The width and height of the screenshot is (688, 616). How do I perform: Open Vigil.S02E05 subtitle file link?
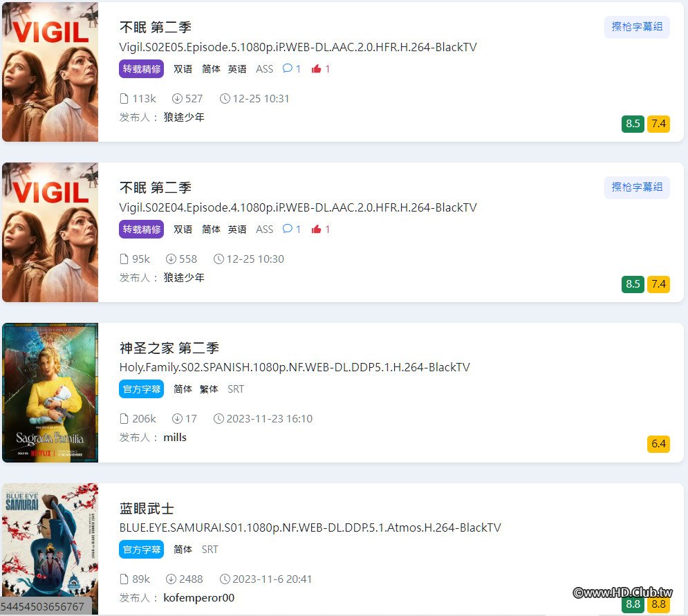click(298, 47)
